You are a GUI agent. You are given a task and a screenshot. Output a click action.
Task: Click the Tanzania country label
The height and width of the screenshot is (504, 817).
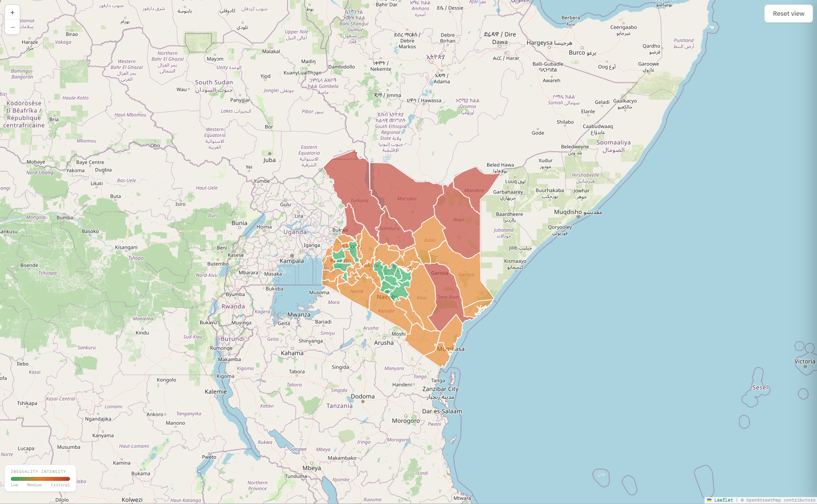tap(340, 406)
